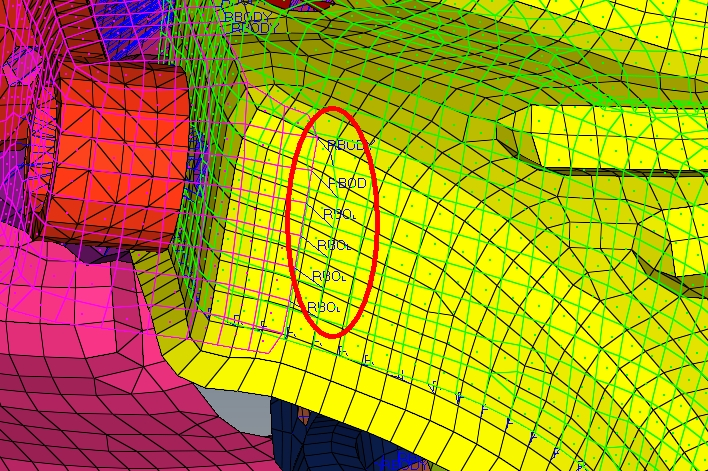Screen dimensions: 708x471
Task: Click the blue RBODY label on the navy part
Action: coord(406,463)
